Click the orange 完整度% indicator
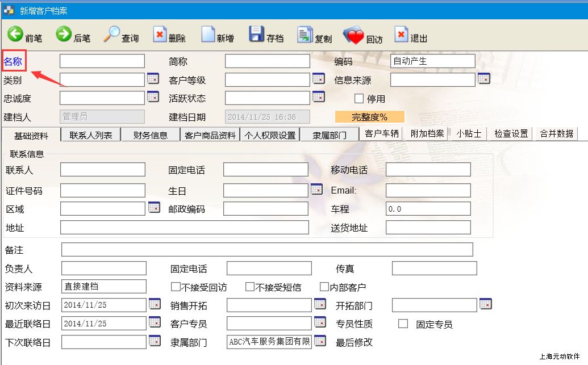The width and height of the screenshot is (588, 365). [369, 117]
